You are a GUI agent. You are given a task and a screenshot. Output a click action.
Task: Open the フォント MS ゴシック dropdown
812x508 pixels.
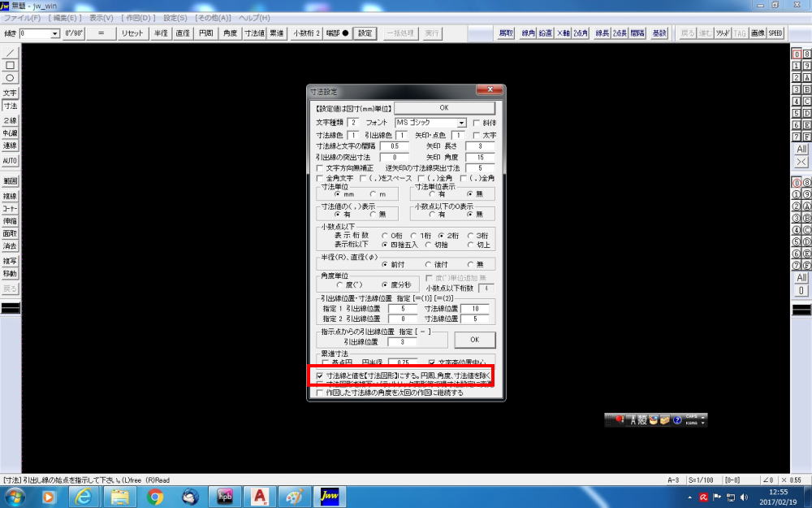[461, 123]
